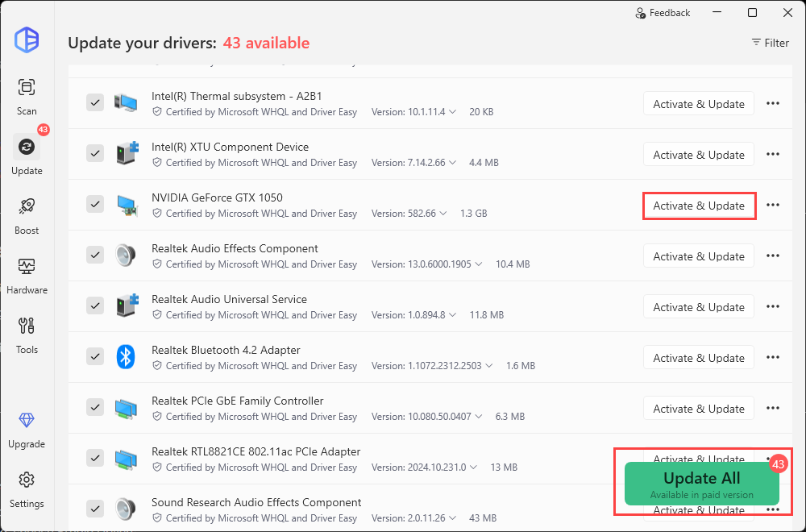Open more options for NVIDIA GeForce GTX 1050
The width and height of the screenshot is (806, 532).
(773, 205)
